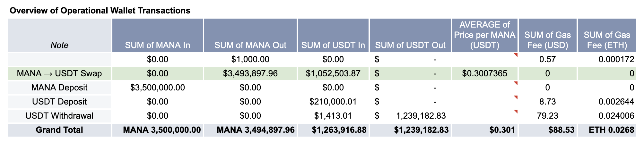This screenshot has width=644, height=143.
Task: Click the "SUM of USDT Out" header cell
Action: (x=410, y=45)
